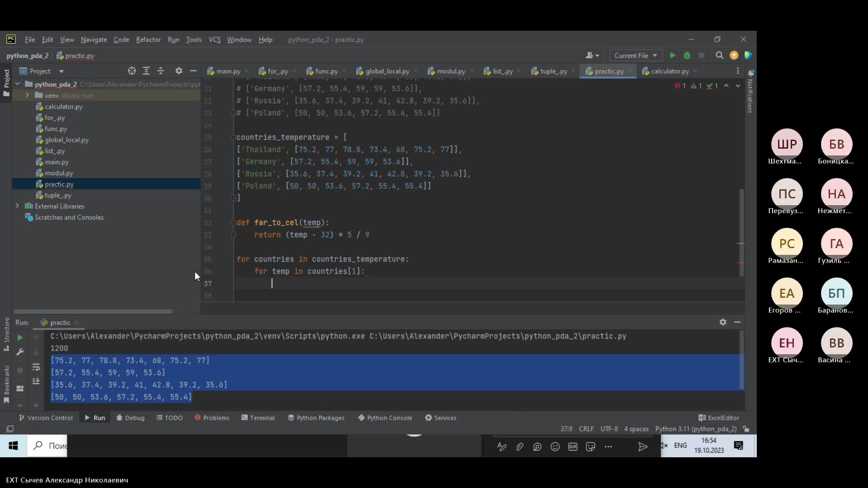The width and height of the screenshot is (868, 488).
Task: Open the user account icon in toolbar
Action: (592, 55)
